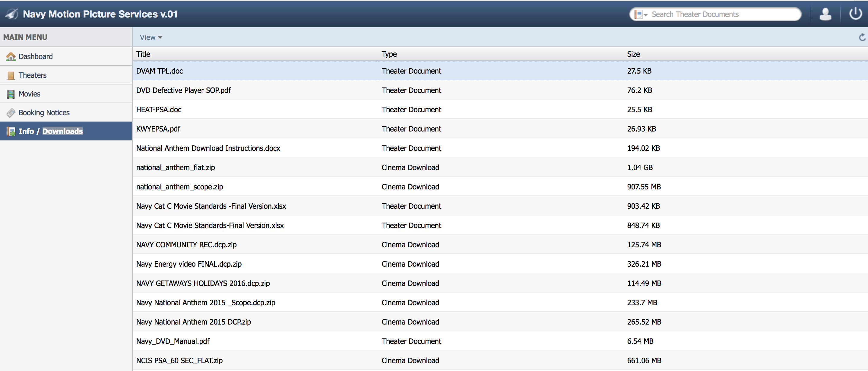The image size is (868, 371).
Task: Click the Dashboard house icon
Action: (11, 57)
